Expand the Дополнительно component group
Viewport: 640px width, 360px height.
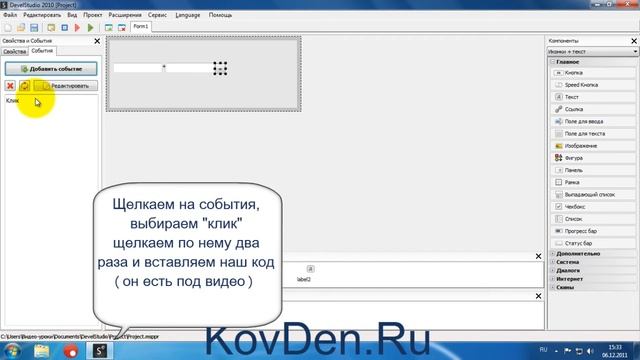tap(553, 253)
